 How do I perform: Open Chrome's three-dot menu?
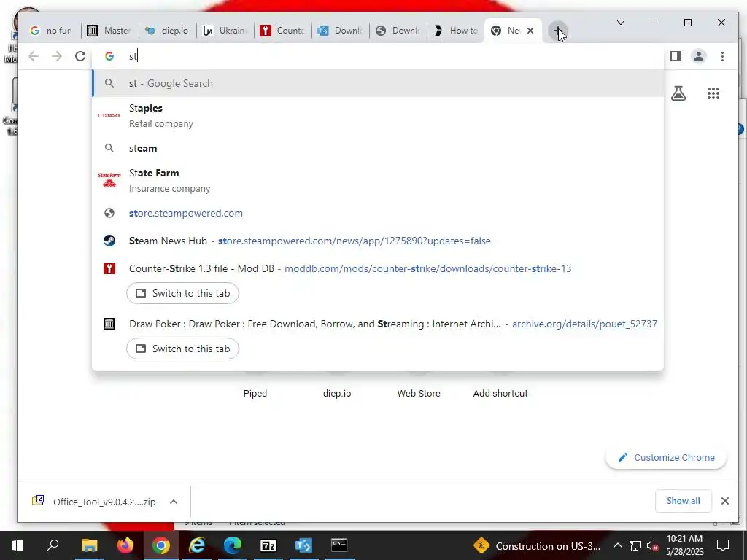click(x=722, y=56)
